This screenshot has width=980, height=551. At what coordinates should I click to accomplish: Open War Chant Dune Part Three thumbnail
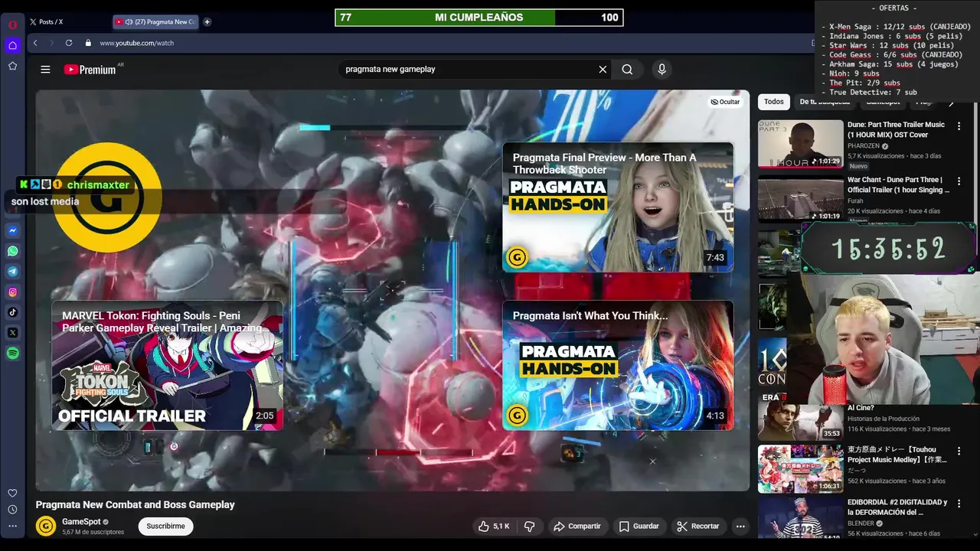(x=800, y=198)
